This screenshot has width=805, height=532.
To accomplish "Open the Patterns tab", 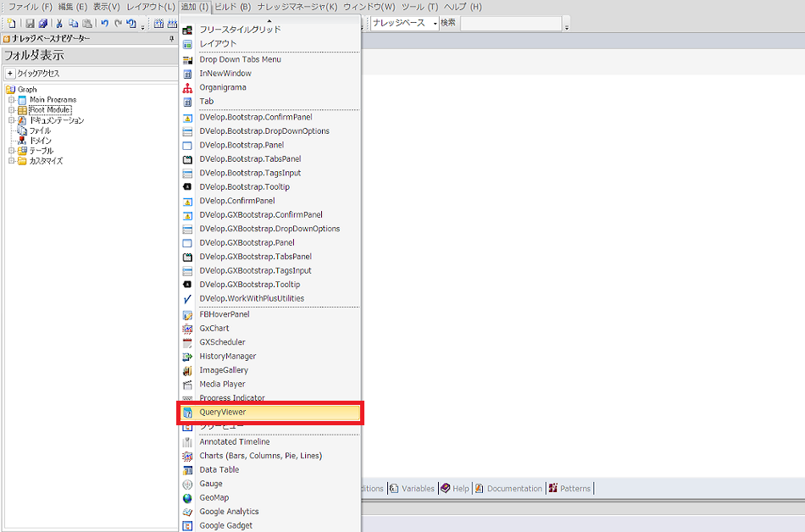I will (570, 488).
